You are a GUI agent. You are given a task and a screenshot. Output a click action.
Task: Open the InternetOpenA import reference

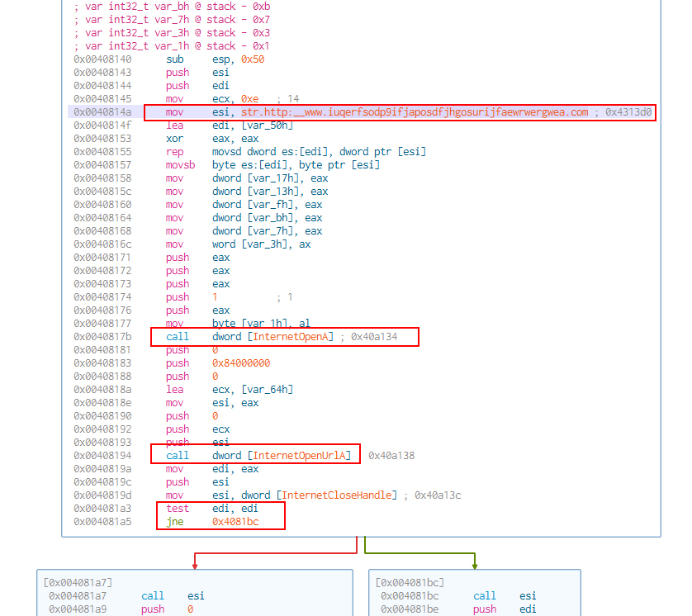[292, 337]
